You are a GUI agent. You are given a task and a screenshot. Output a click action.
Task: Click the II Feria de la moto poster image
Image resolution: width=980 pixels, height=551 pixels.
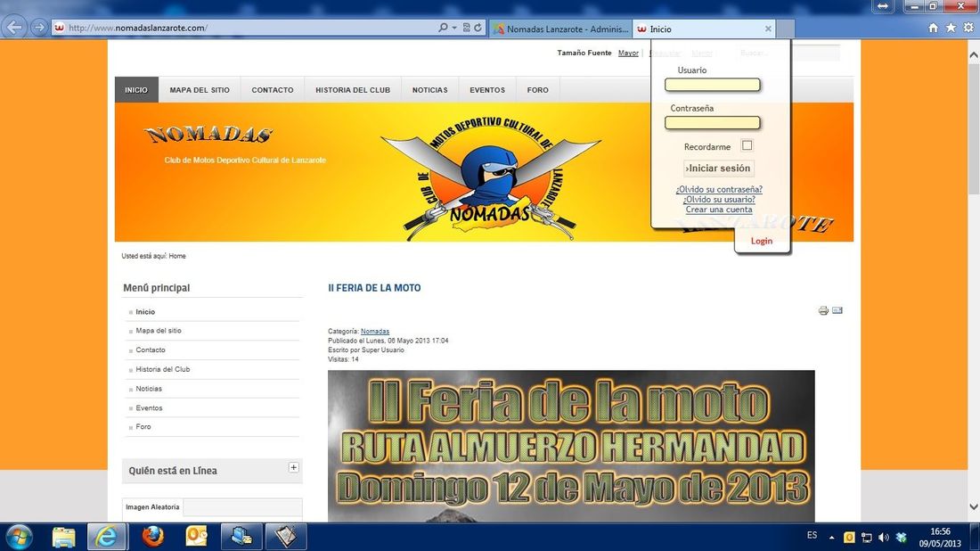point(571,446)
